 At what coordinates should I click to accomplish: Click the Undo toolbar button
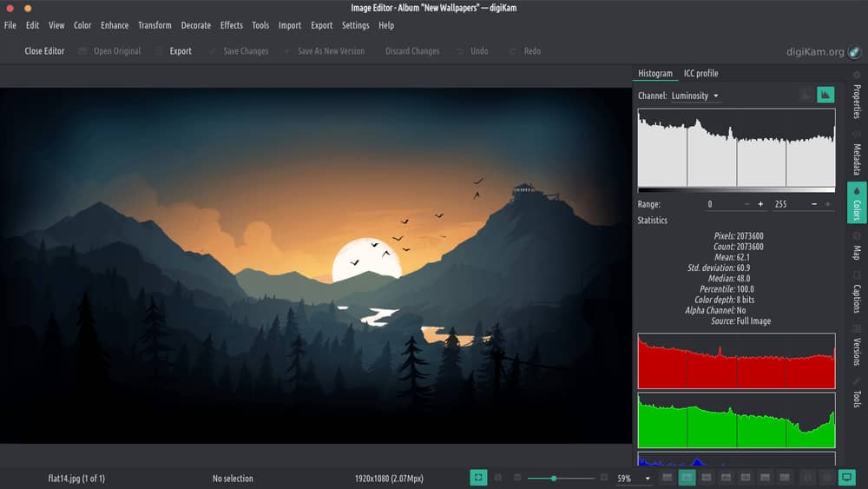[x=473, y=51]
